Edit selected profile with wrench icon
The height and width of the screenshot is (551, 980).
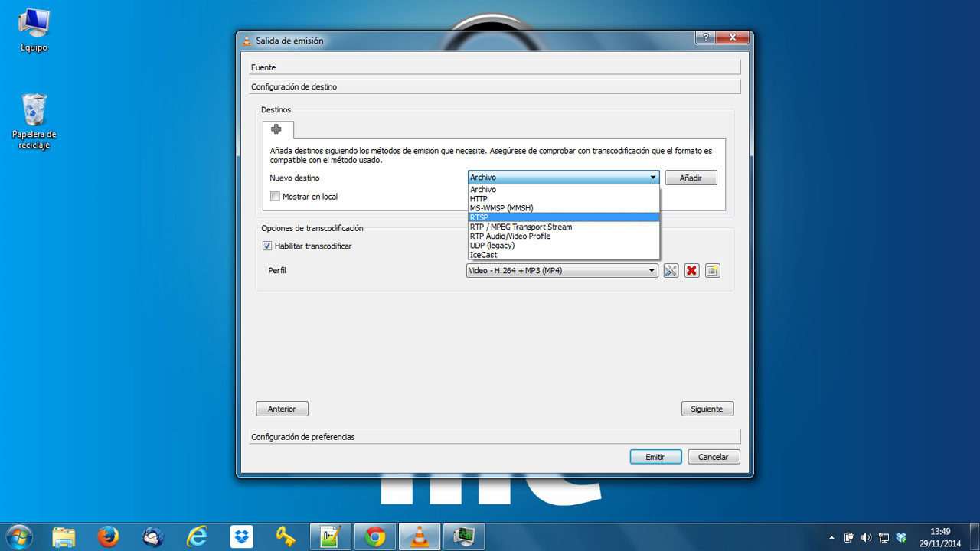671,270
